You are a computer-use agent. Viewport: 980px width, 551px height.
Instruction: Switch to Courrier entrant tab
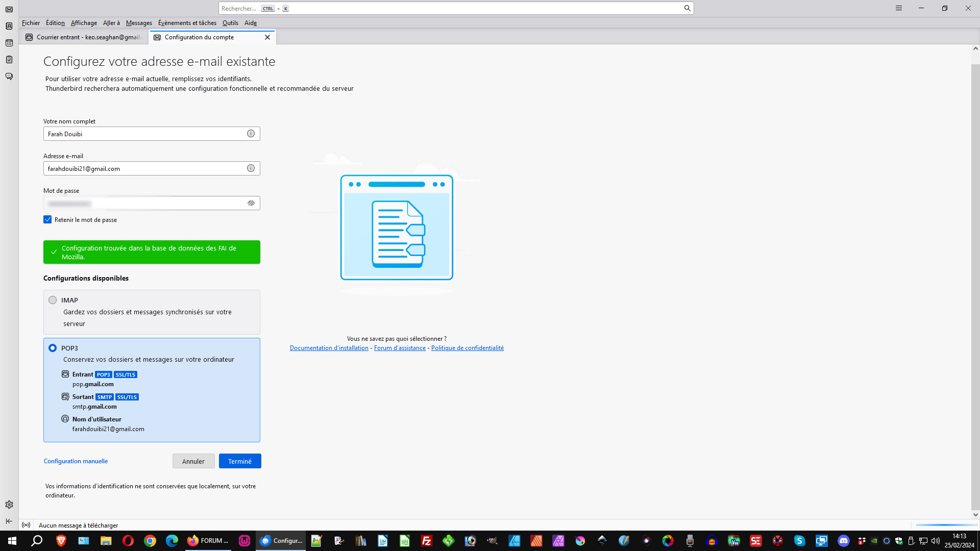pos(84,37)
